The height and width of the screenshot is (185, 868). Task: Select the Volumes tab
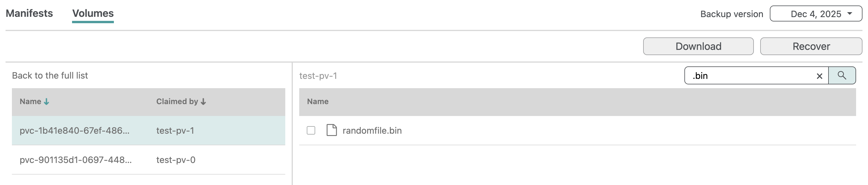[x=93, y=13]
